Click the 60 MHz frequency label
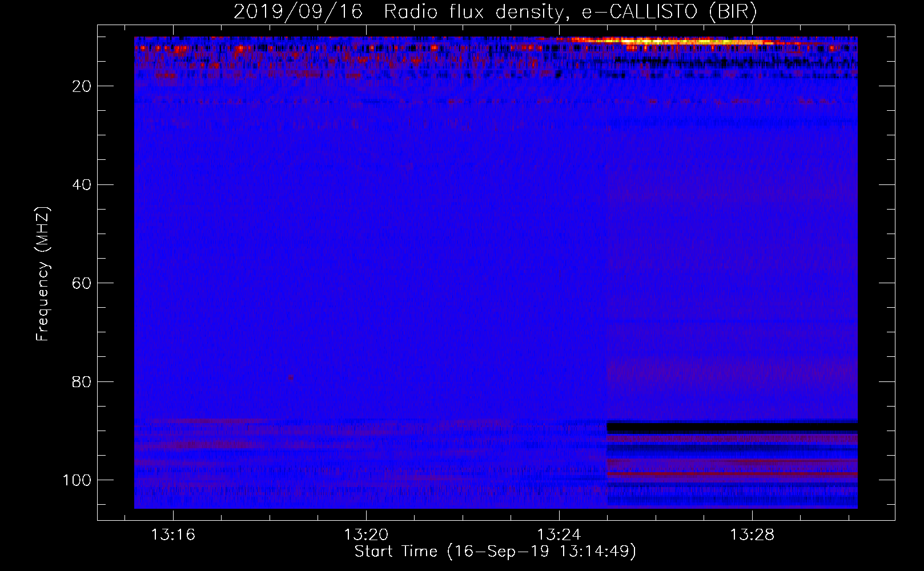 pyautogui.click(x=82, y=283)
